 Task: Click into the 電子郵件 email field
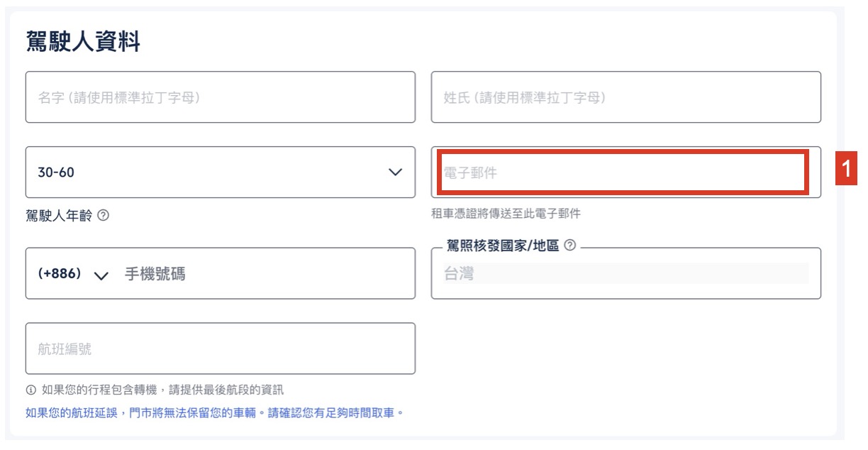(x=621, y=172)
